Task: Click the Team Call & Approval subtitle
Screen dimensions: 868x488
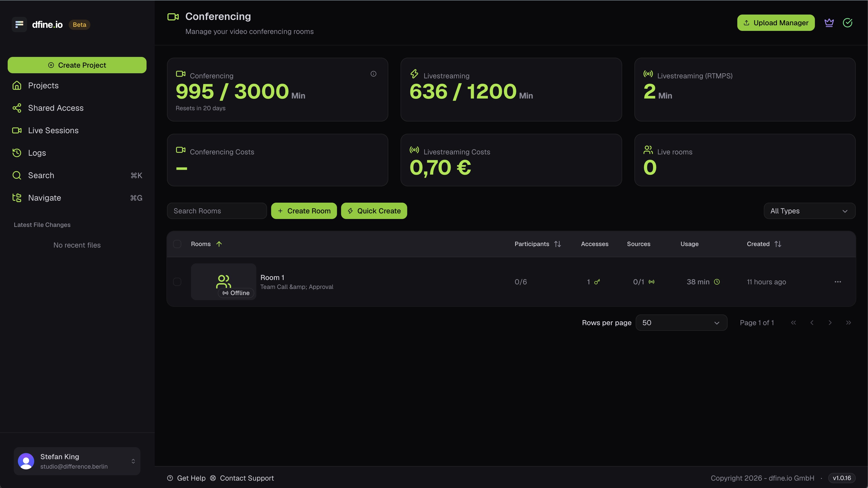Action: click(x=296, y=287)
